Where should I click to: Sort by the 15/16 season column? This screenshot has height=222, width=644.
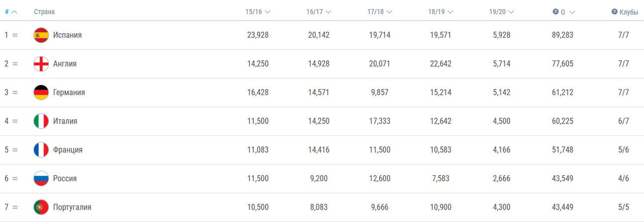pos(258,12)
